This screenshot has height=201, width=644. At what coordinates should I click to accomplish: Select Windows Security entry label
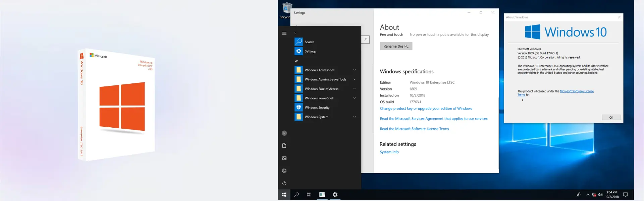coord(317,108)
